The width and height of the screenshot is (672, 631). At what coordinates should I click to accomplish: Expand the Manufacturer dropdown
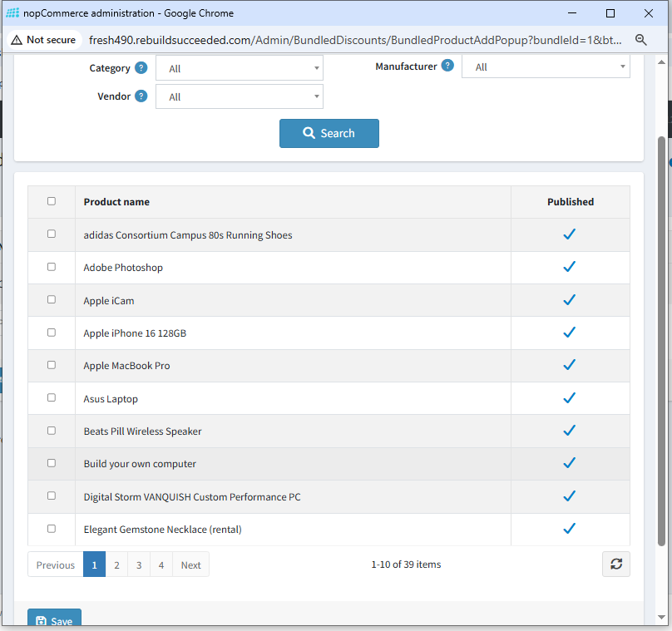[x=546, y=67]
